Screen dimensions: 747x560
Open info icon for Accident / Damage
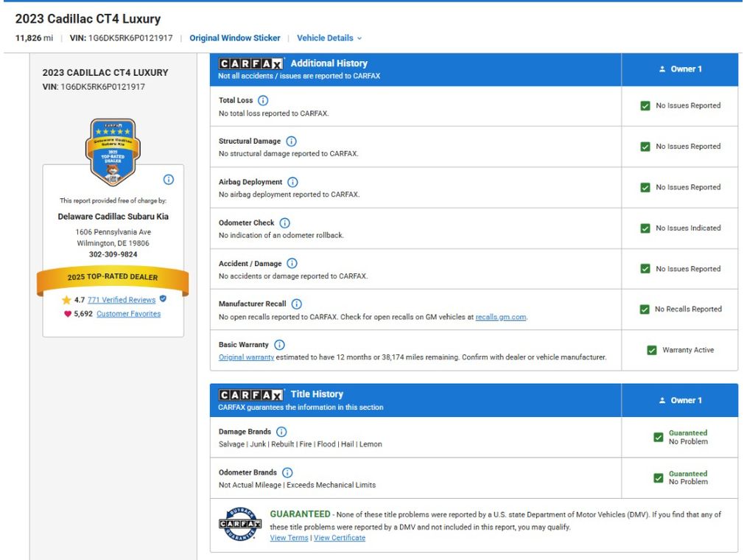[x=292, y=264]
